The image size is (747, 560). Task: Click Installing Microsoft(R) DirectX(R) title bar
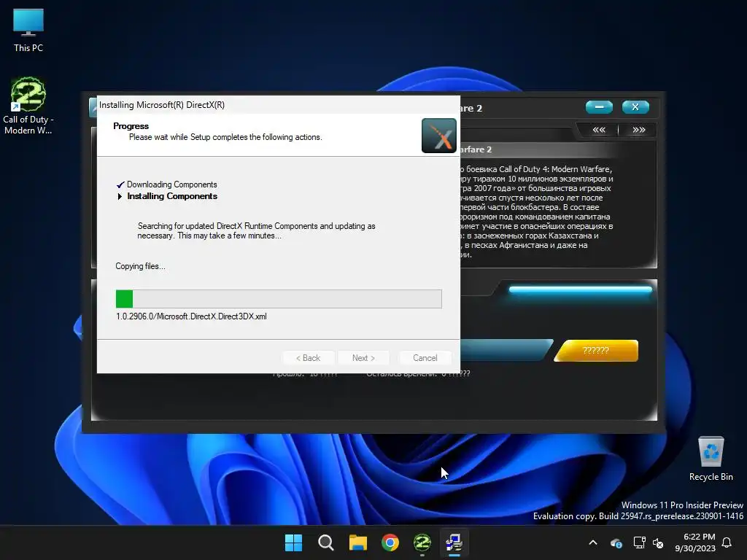click(279, 105)
